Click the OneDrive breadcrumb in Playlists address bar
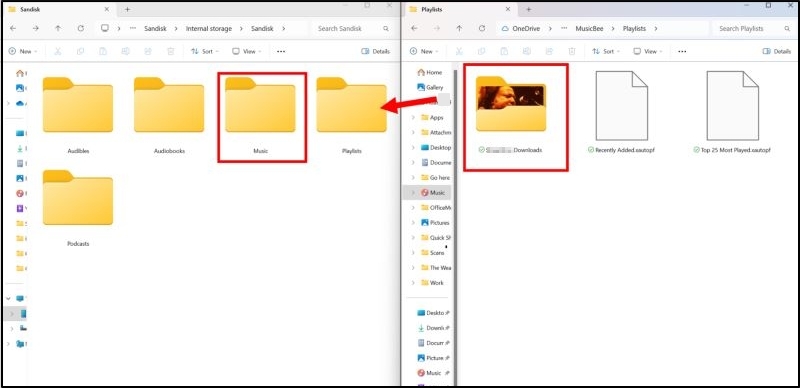Screen dimensions: 800x388 pyautogui.click(x=521, y=29)
